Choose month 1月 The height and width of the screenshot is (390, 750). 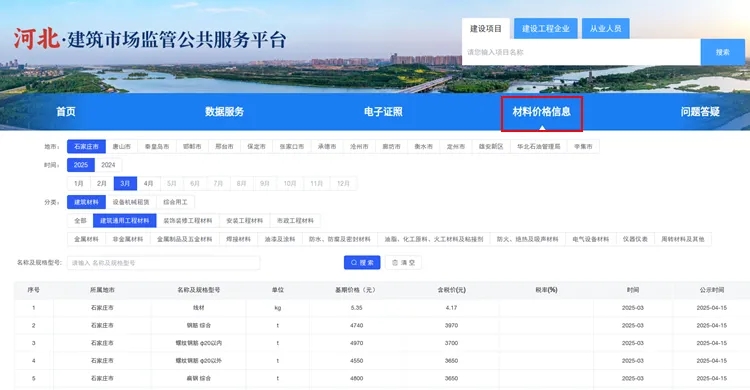coord(78,183)
